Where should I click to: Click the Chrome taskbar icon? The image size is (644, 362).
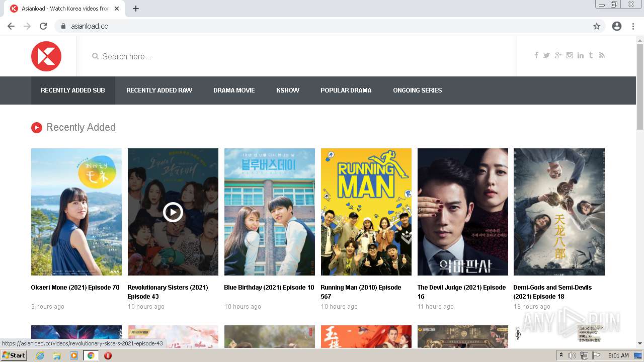coord(91,355)
